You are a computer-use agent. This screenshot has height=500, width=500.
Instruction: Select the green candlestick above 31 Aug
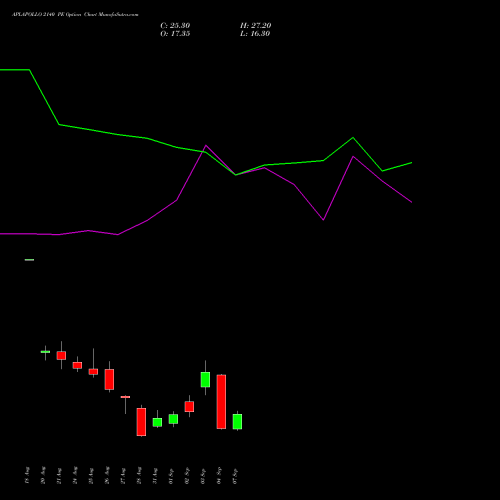(157, 422)
